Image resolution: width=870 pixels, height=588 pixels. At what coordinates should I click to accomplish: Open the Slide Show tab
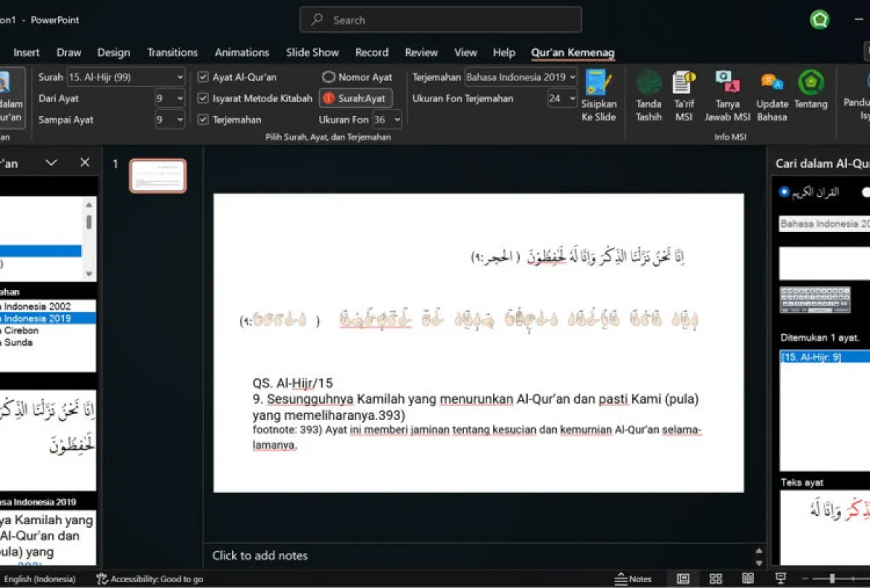tap(312, 52)
